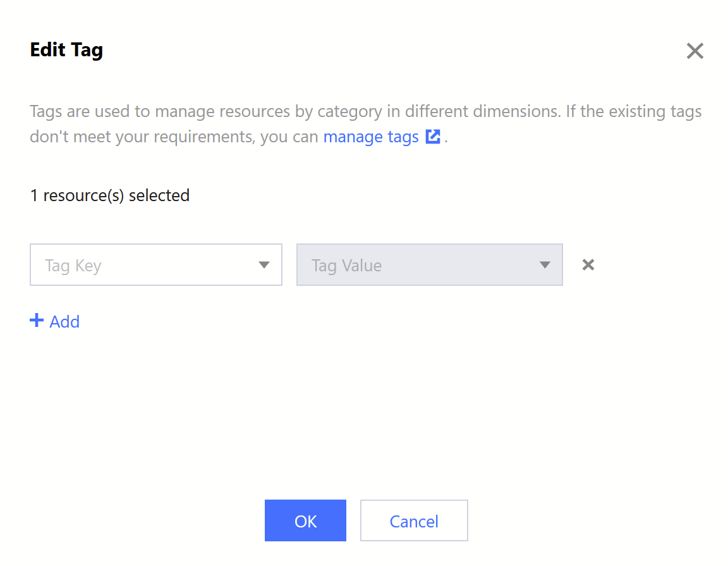728x566 pixels.
Task: Remove the tag row using the X icon
Action: click(x=588, y=265)
